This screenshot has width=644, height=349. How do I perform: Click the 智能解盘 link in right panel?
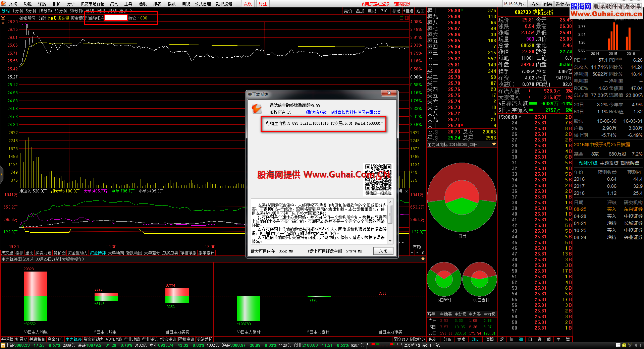point(630,163)
